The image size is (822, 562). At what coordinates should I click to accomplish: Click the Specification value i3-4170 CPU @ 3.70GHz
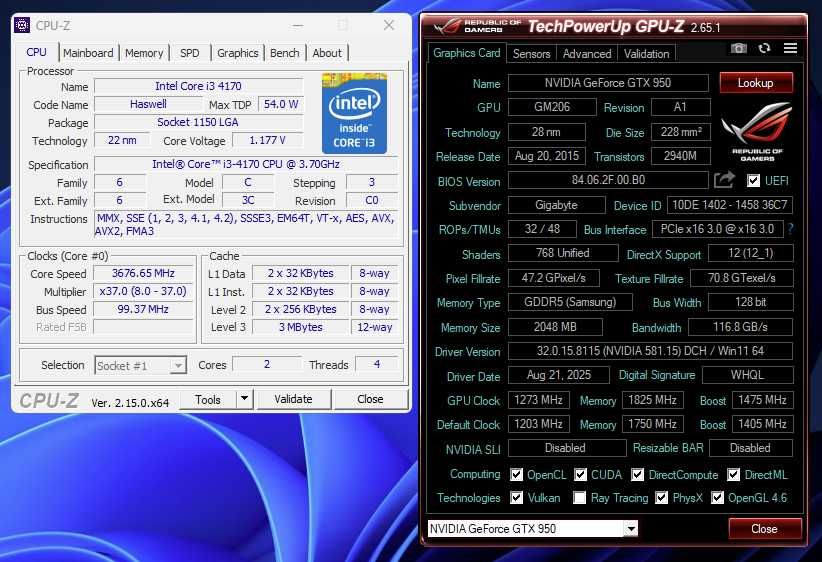click(246, 164)
